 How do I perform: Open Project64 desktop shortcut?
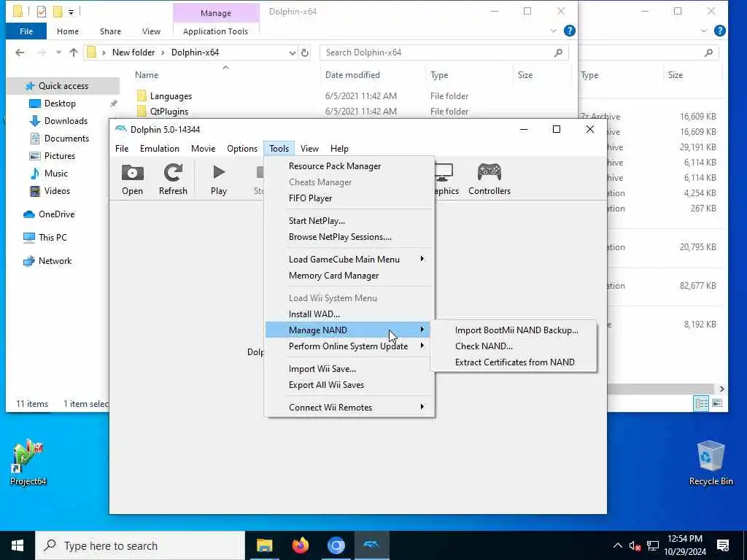[x=28, y=462]
